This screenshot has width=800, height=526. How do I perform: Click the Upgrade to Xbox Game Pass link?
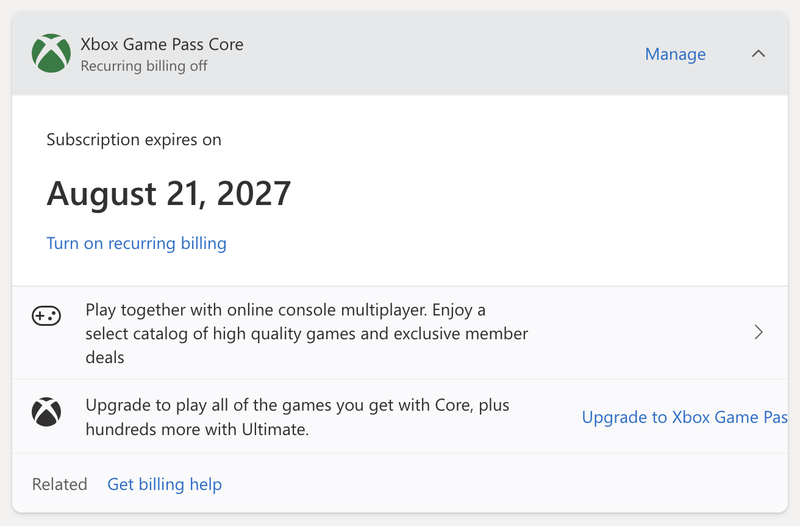pos(684,417)
